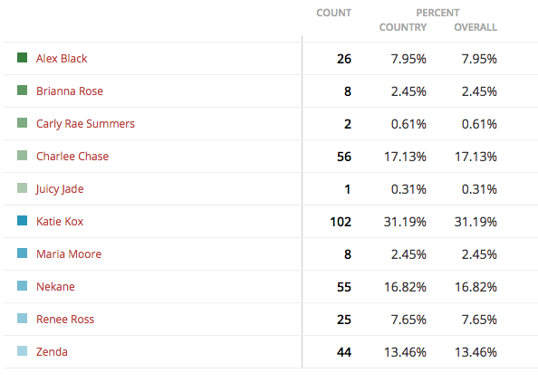Click the light green Charlee Chase swatch
This screenshot has height=392, width=538.
pyautogui.click(x=23, y=156)
